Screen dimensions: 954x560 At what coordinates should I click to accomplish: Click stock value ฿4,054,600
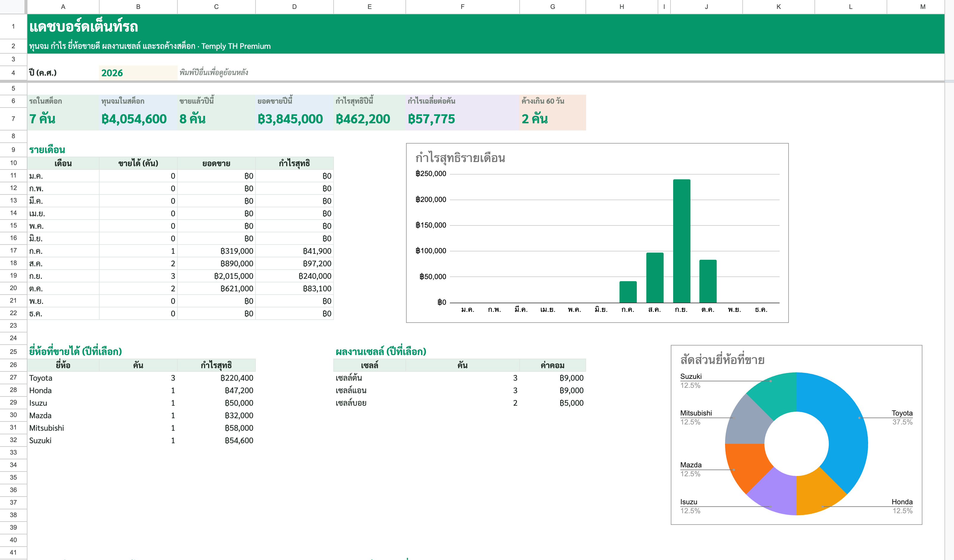pyautogui.click(x=134, y=119)
